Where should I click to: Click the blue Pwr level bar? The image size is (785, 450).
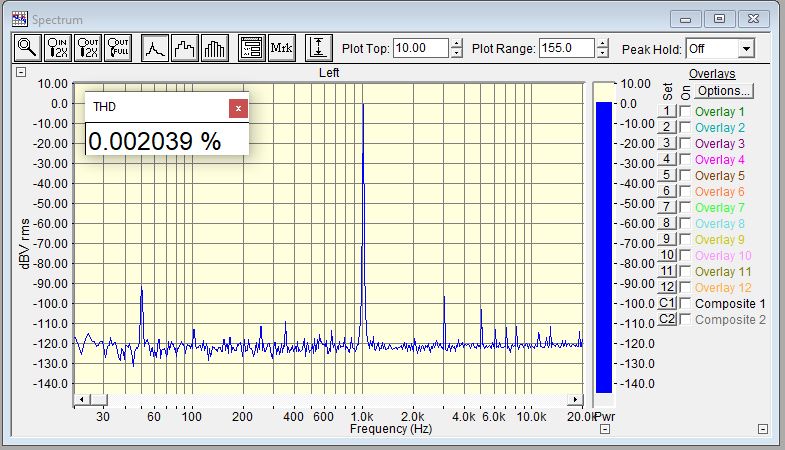(x=604, y=247)
